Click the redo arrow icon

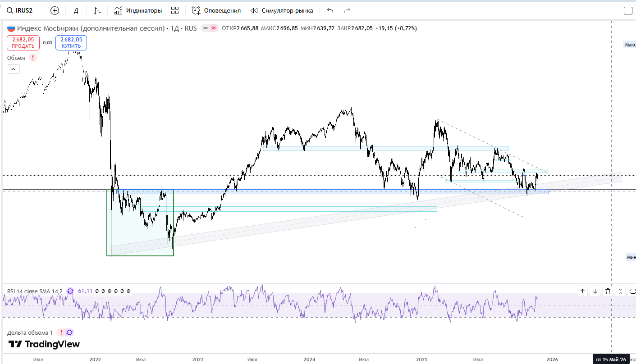pyautogui.click(x=347, y=10)
